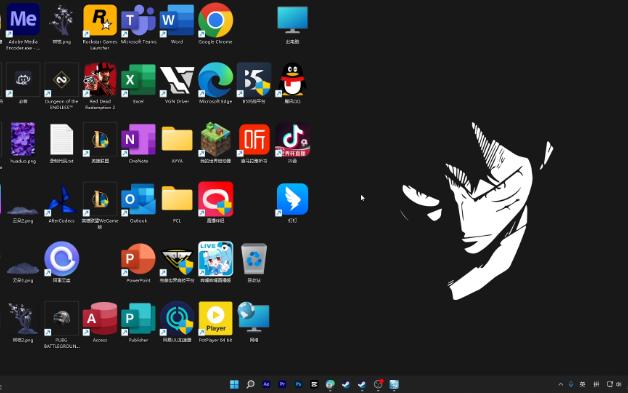Select the Microsoft Edge desktop icon
628x393 pixels.
[215, 83]
